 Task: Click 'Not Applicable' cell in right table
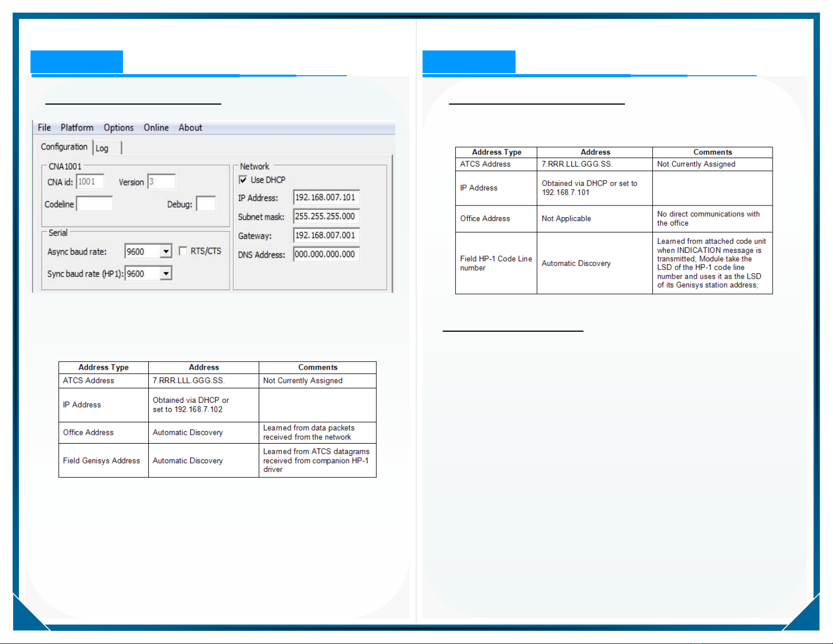coord(594,219)
